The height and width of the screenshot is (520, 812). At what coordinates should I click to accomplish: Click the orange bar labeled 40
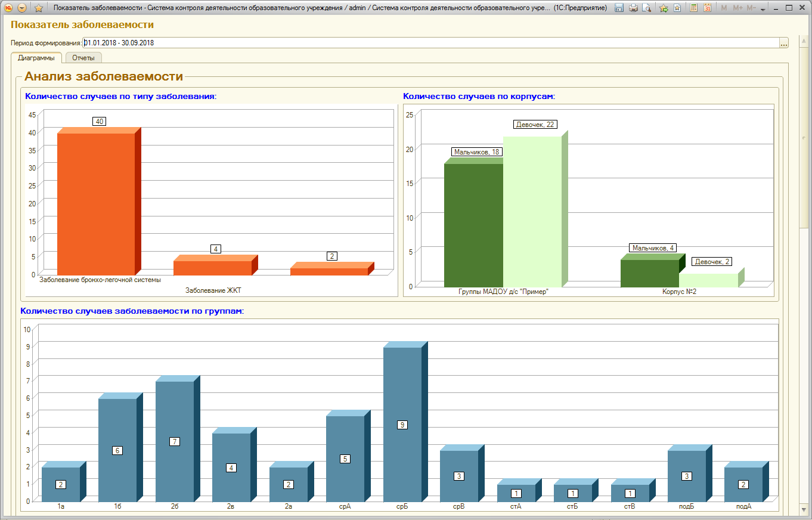pos(99,200)
